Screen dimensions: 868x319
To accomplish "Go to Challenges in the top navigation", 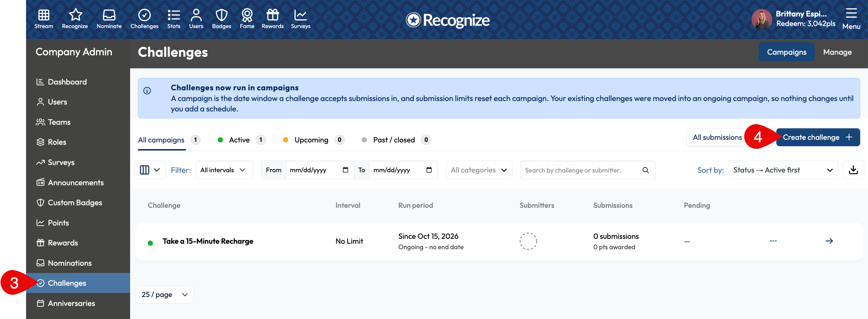I will click(x=144, y=19).
